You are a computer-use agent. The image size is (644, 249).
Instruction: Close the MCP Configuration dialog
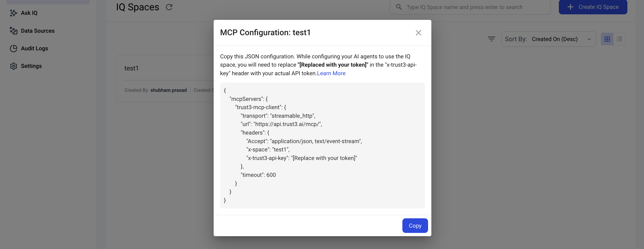pos(418,33)
